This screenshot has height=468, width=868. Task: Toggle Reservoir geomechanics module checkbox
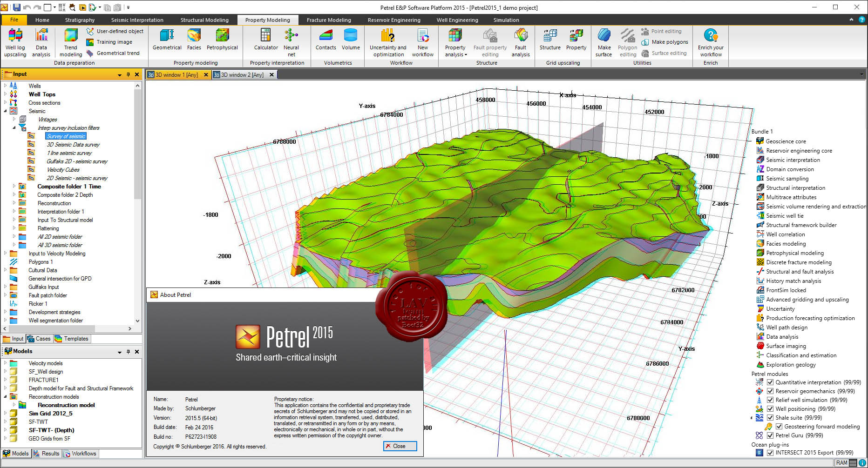770,391
